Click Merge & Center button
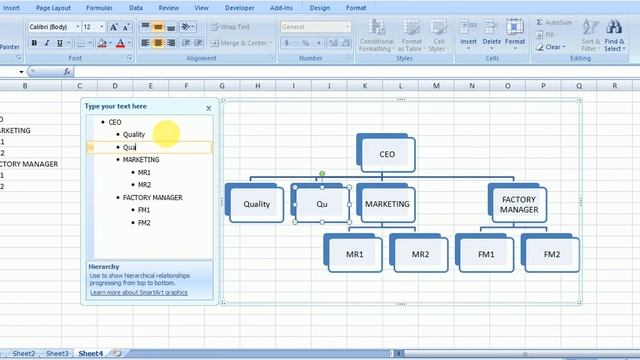This screenshot has width=640, height=360. (x=238, y=43)
